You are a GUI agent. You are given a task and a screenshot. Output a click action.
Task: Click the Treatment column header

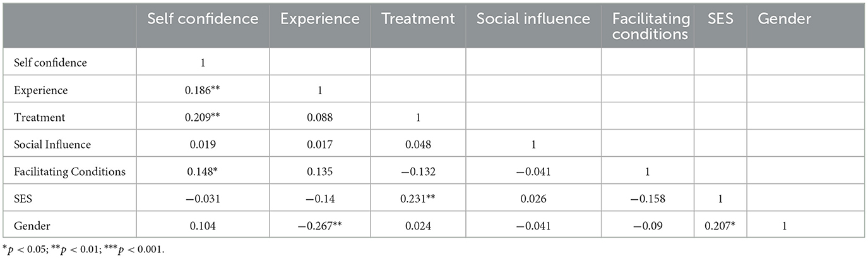(x=418, y=19)
